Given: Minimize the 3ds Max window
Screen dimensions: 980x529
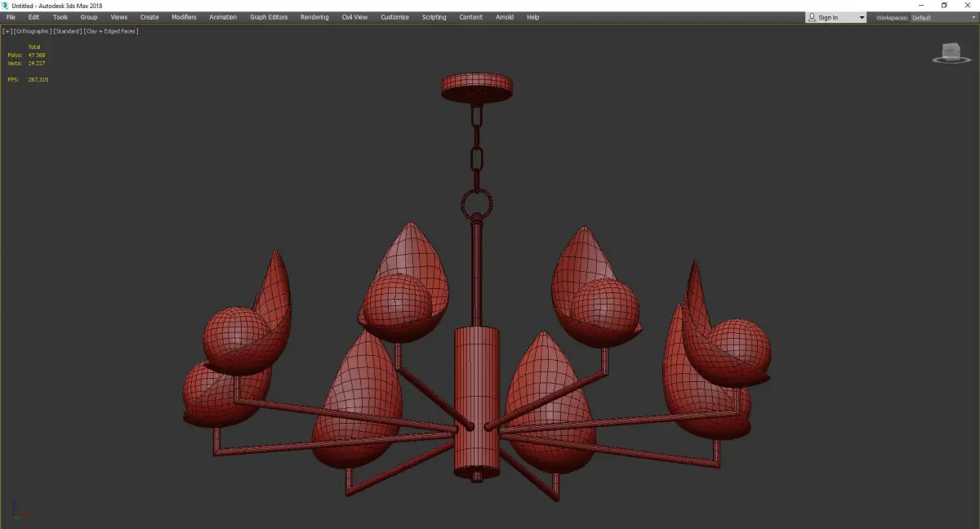Looking at the screenshot, I should [x=921, y=6].
